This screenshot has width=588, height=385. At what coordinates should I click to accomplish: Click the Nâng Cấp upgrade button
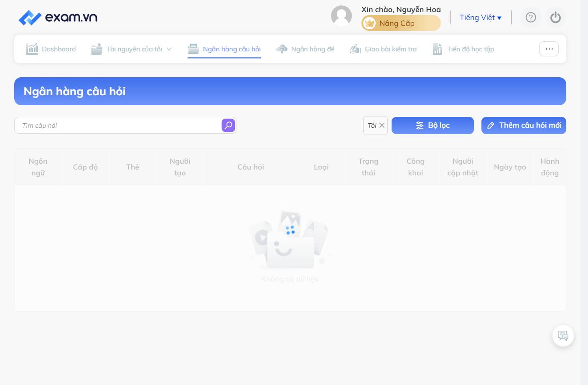tap(401, 23)
